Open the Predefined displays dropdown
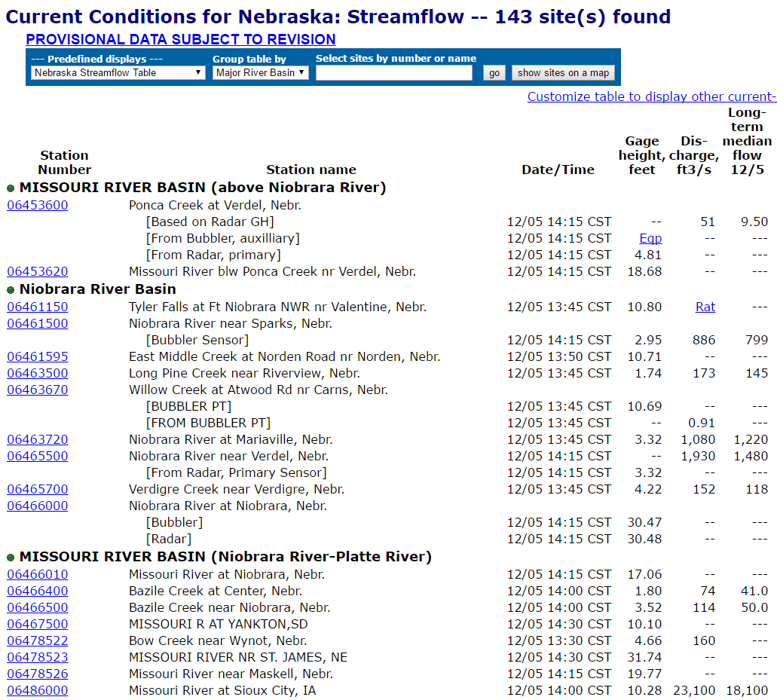This screenshot has height=700, width=777. (117, 72)
